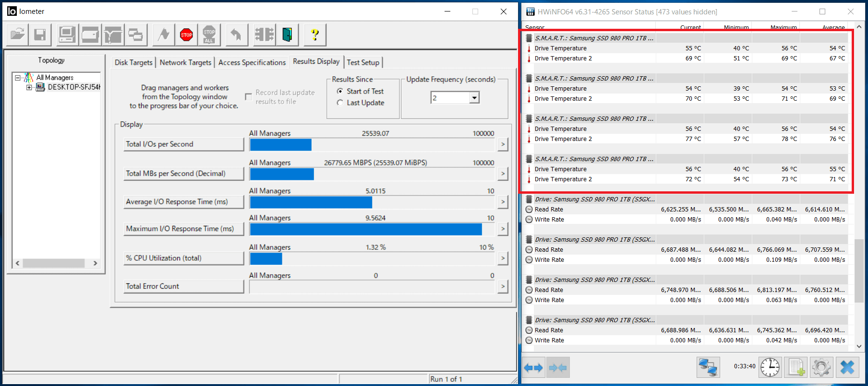This screenshot has width=868, height=386.
Task: Stop the current test with STOP icon
Action: [186, 35]
